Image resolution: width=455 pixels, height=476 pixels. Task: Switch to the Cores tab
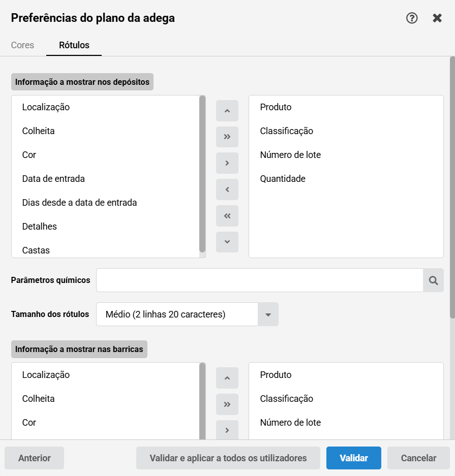click(22, 45)
